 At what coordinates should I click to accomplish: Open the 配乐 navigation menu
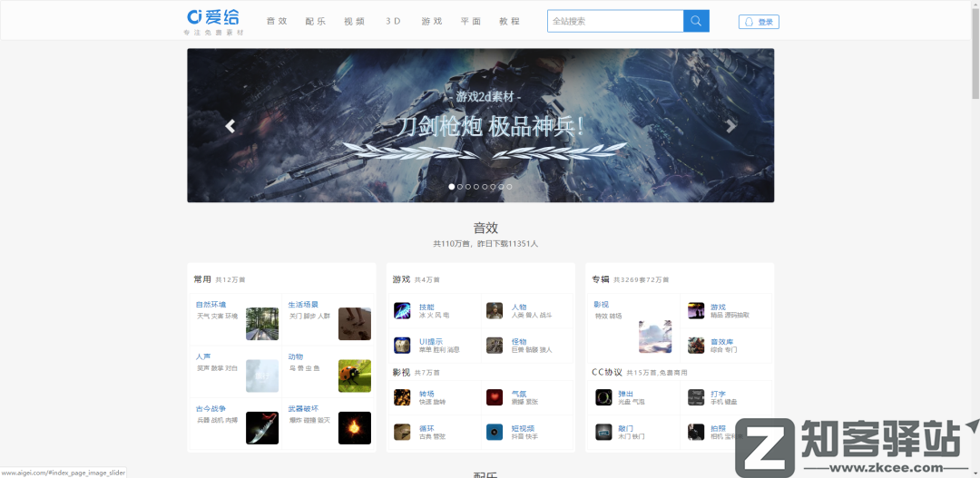pos(316,21)
